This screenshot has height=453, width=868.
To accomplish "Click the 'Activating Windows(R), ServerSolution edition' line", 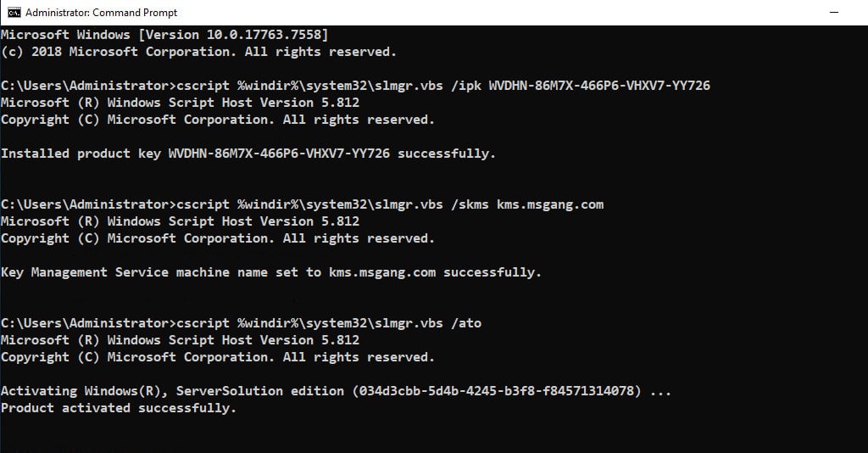I will point(336,391).
